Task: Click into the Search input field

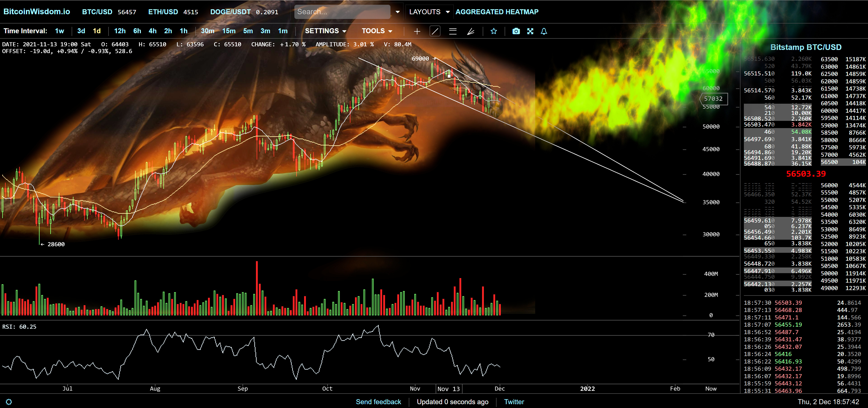Action: pyautogui.click(x=342, y=12)
